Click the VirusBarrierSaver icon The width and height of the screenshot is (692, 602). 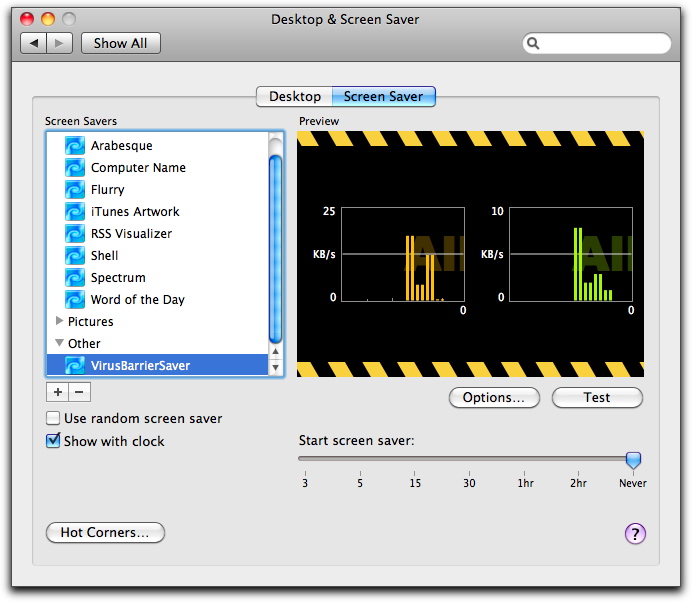click(75, 365)
